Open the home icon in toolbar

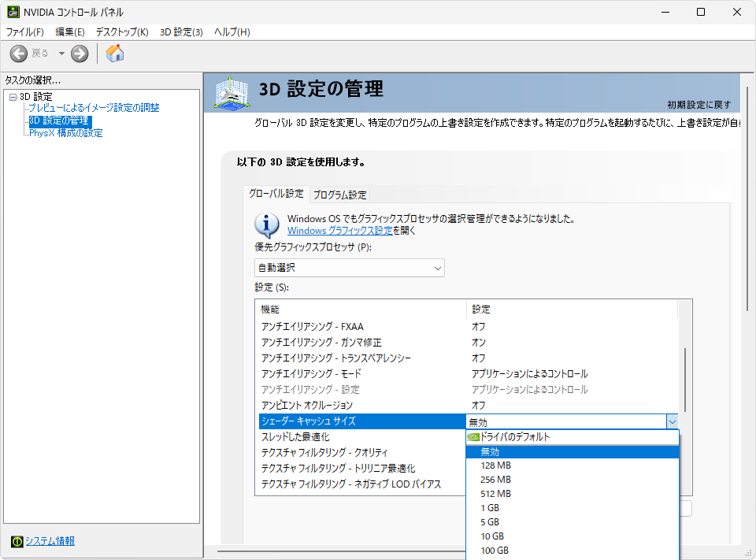click(x=115, y=54)
